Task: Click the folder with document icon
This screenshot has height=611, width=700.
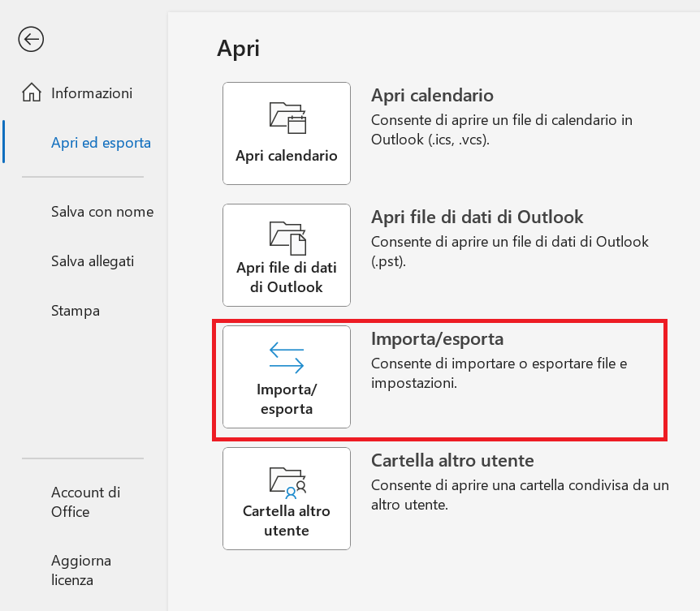Action: tap(287, 239)
